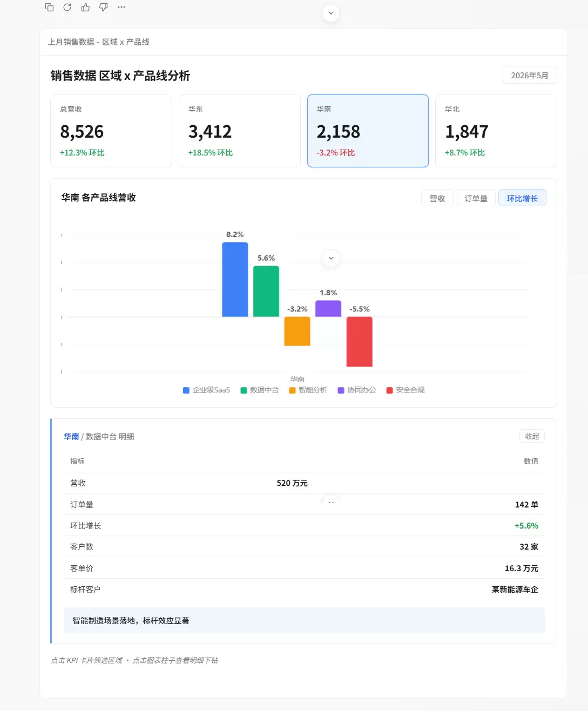Screen dimensions: 588x711
Task: Select the 华东 KPI card
Action: [x=240, y=131]
